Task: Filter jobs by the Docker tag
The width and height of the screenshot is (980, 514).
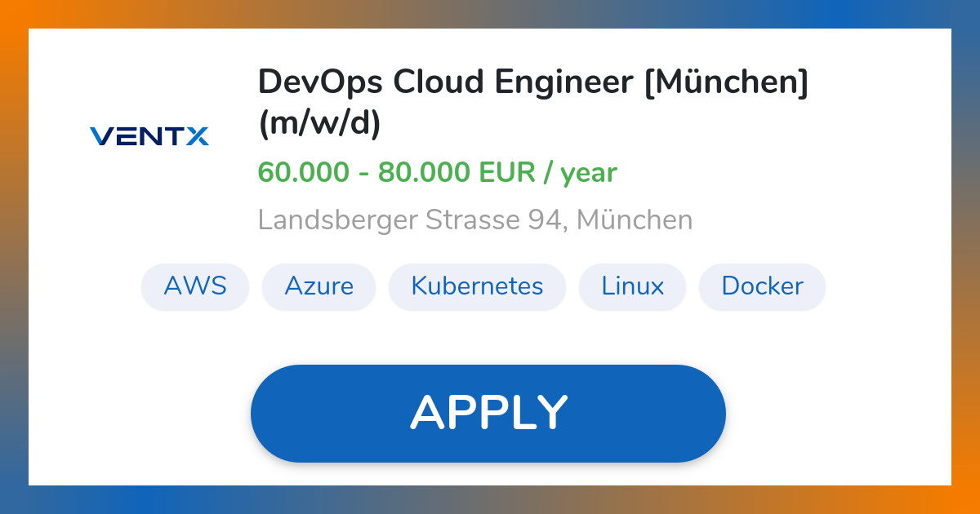Action: [762, 286]
